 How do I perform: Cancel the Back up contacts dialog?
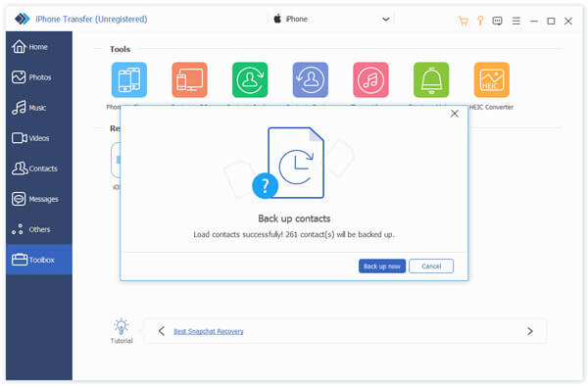tap(431, 266)
